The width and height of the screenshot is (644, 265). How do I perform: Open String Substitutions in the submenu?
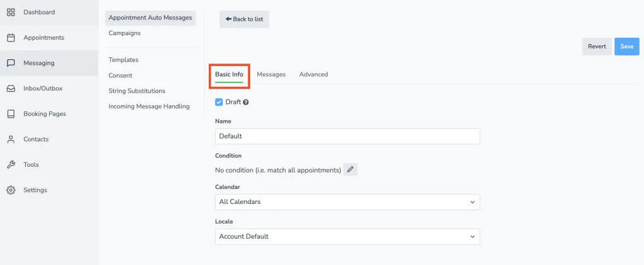pos(136,91)
